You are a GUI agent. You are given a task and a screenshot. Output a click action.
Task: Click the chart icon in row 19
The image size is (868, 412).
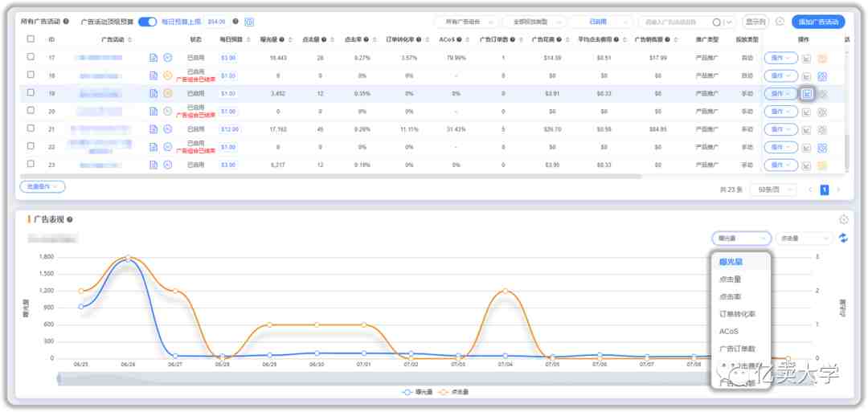tap(807, 93)
